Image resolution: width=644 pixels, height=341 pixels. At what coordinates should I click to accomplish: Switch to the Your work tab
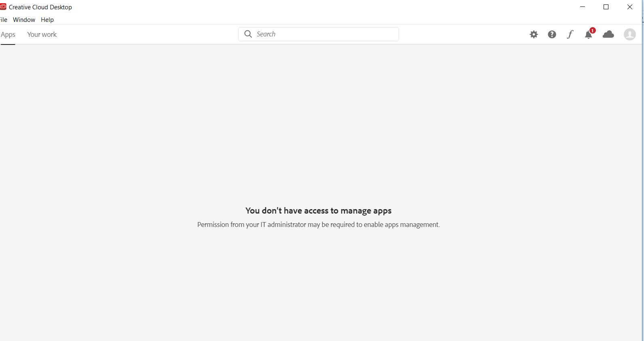[42, 34]
